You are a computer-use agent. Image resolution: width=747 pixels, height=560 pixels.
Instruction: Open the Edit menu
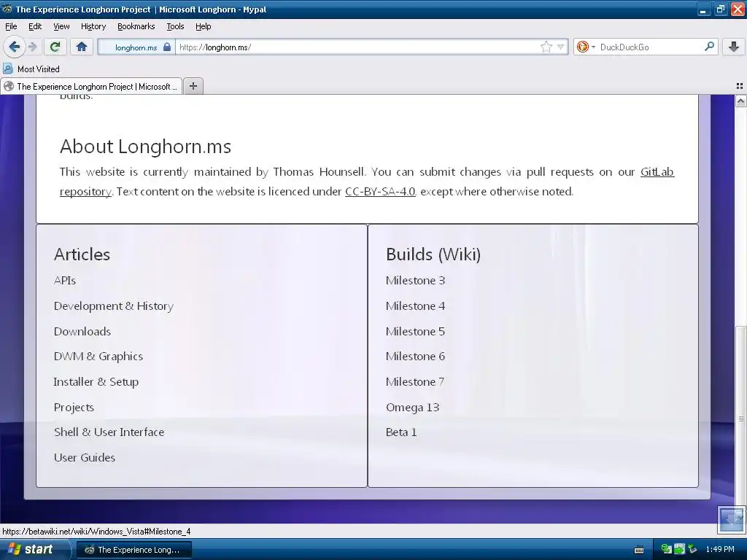[35, 26]
